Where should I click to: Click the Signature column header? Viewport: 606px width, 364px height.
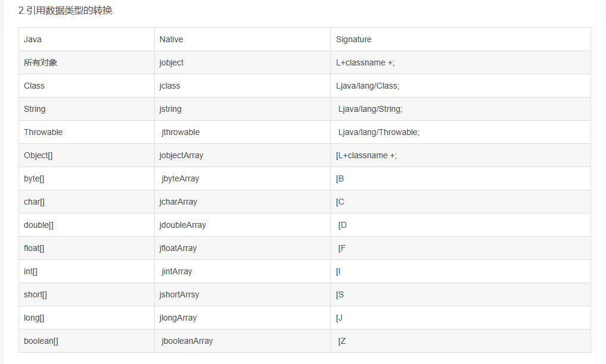tap(354, 39)
